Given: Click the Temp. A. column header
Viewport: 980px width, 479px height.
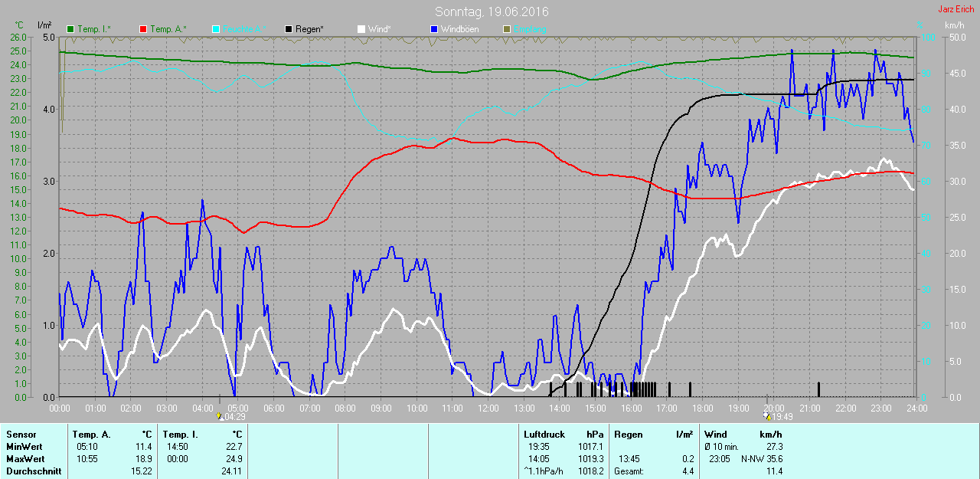Looking at the screenshot, I should click(x=91, y=435).
